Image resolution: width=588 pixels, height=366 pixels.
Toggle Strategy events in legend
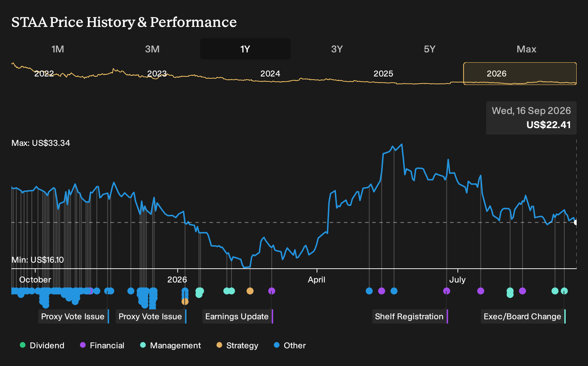click(237, 345)
